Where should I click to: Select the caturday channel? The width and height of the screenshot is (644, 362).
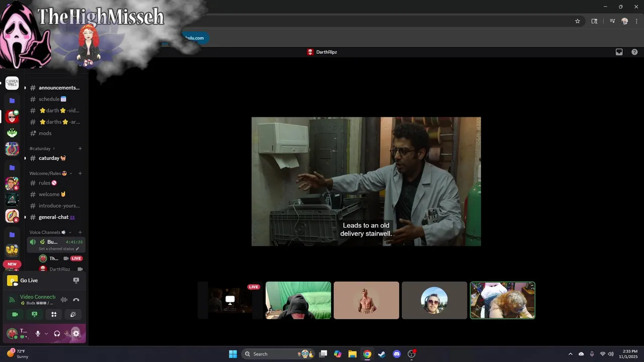click(x=56, y=158)
